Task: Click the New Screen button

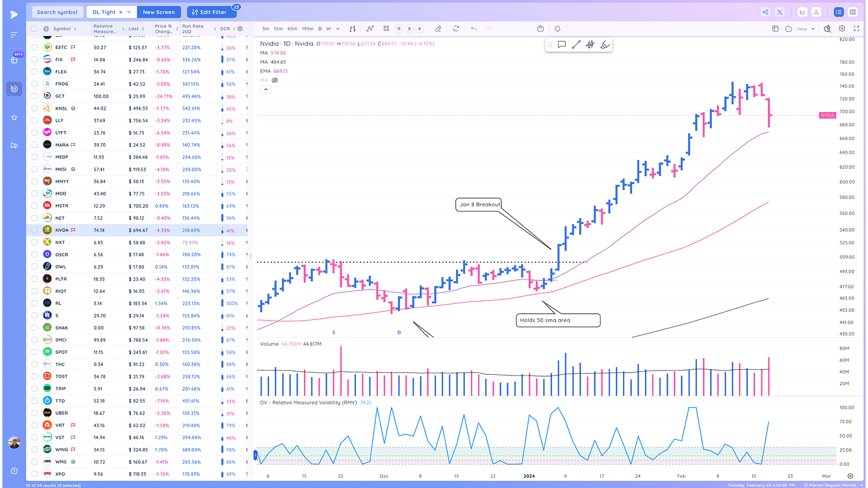Action: click(x=159, y=12)
